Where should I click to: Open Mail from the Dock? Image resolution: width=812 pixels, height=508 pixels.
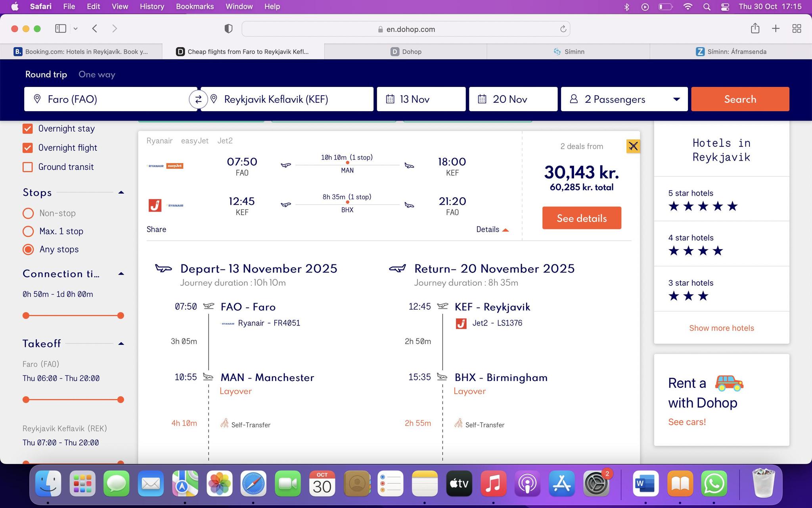pyautogui.click(x=151, y=483)
